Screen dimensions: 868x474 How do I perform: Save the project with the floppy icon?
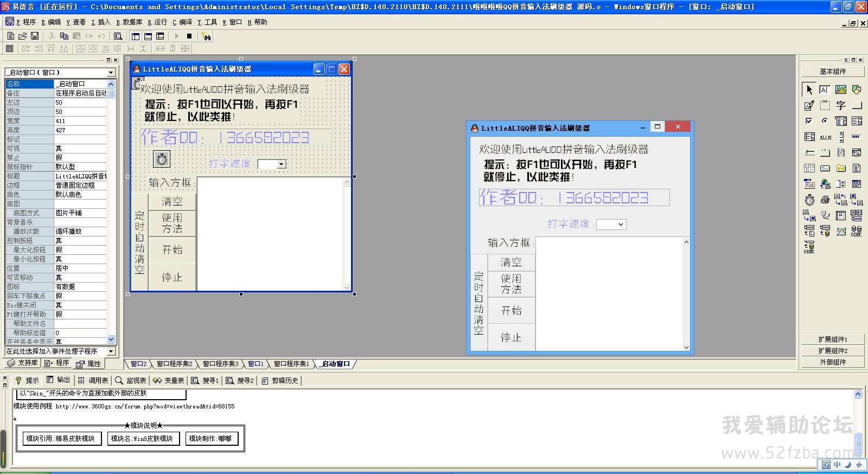35,36
